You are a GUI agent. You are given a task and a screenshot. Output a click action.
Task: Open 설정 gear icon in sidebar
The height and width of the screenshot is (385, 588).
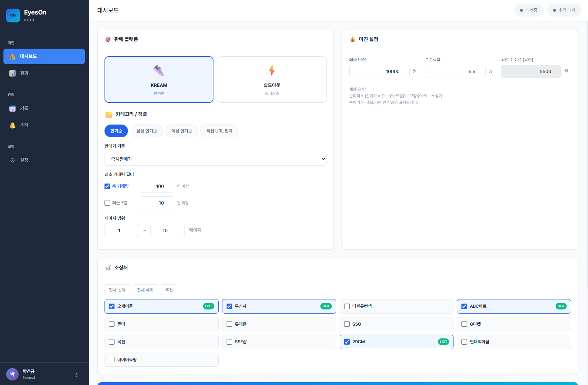(12, 160)
